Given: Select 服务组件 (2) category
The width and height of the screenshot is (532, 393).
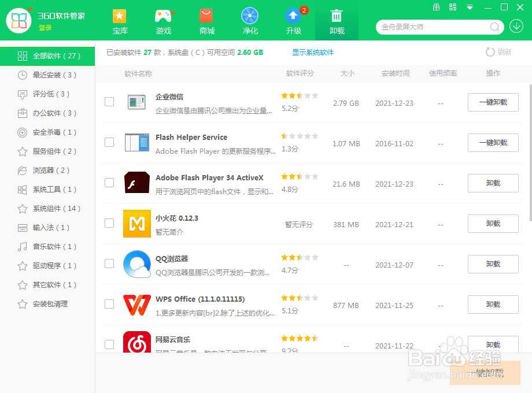Looking at the screenshot, I should [x=47, y=151].
